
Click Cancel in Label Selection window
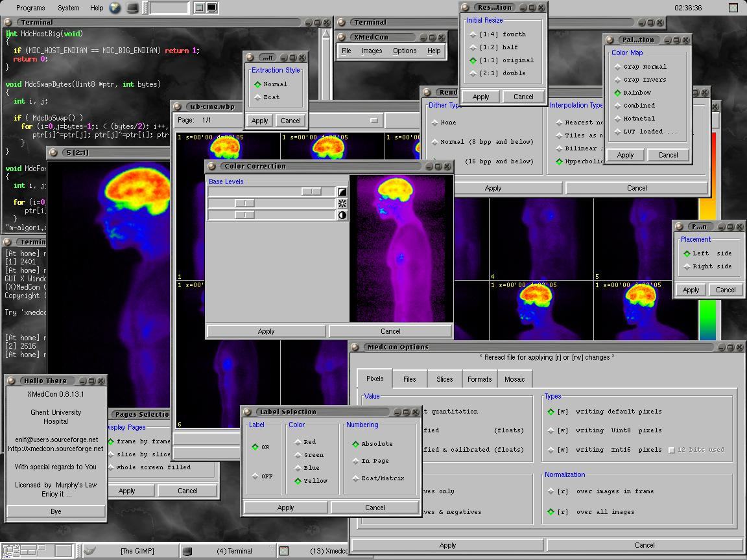(375, 507)
